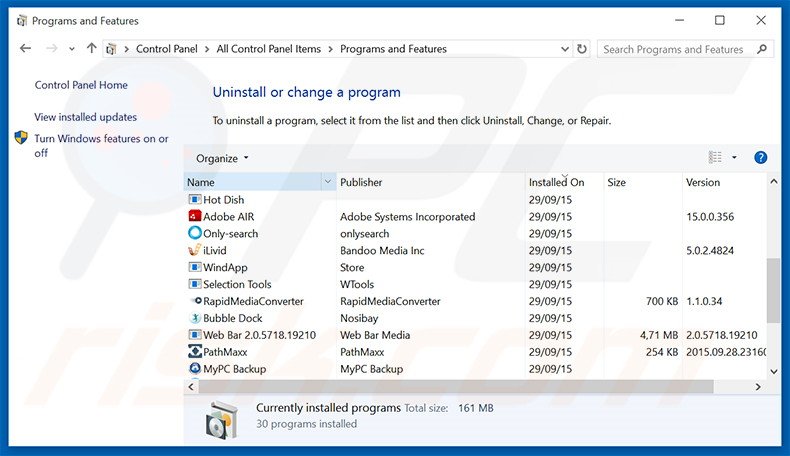Sort by the Installed On column header
Screen dimensions: 790x456
(564, 182)
